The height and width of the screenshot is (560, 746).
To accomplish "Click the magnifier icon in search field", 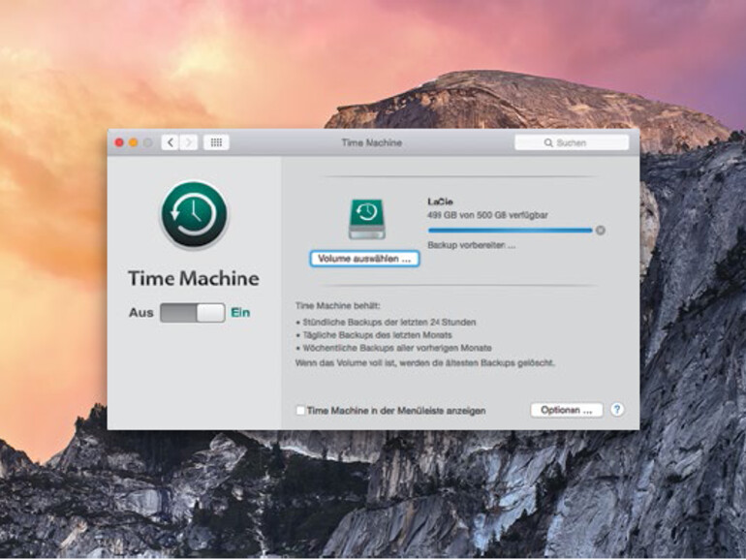I will coord(548,142).
